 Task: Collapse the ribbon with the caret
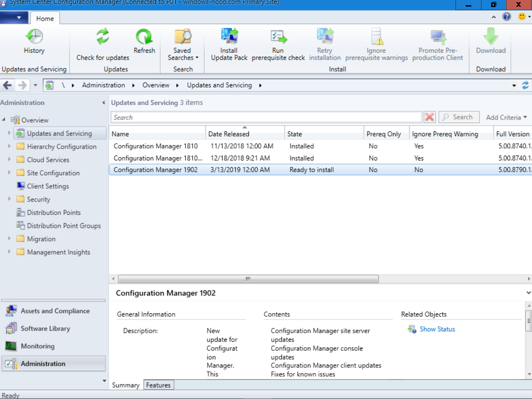(494, 17)
